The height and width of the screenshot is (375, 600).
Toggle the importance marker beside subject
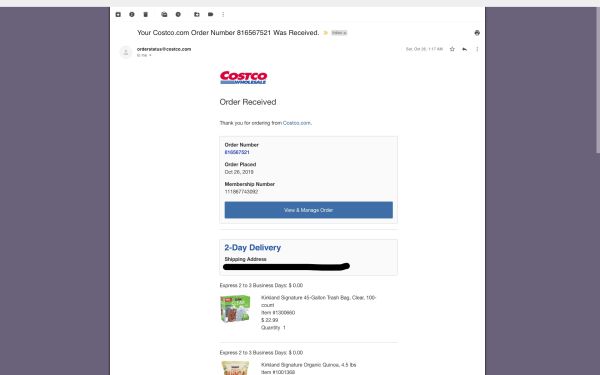(x=326, y=33)
